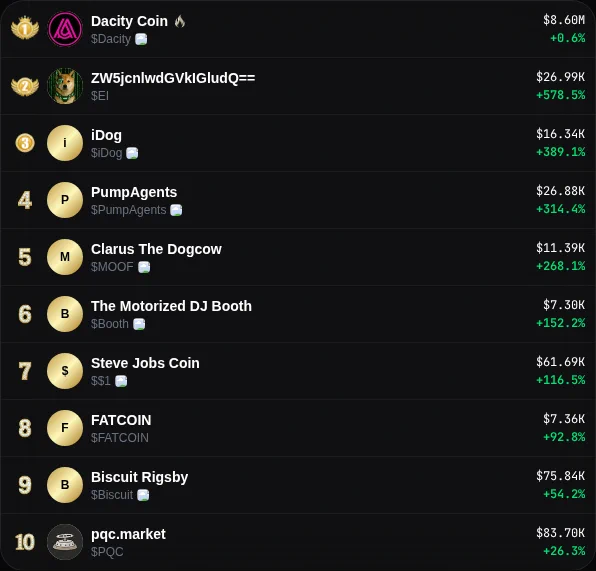This screenshot has height=571, width=596.
Task: Open Biscuit Rigsby token page
Action: [139, 477]
